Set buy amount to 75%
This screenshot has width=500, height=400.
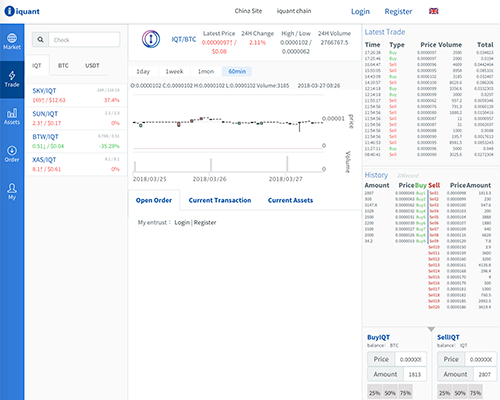405,393
